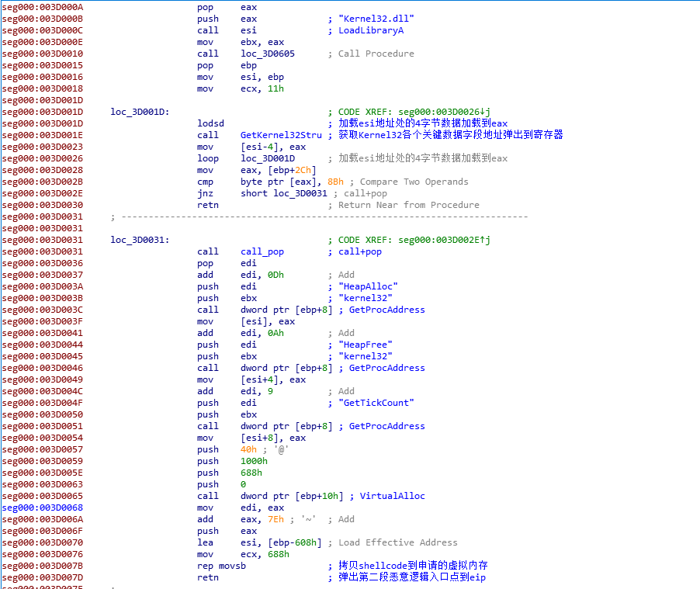
Task: Click the lodsd instruction
Action: pos(210,123)
